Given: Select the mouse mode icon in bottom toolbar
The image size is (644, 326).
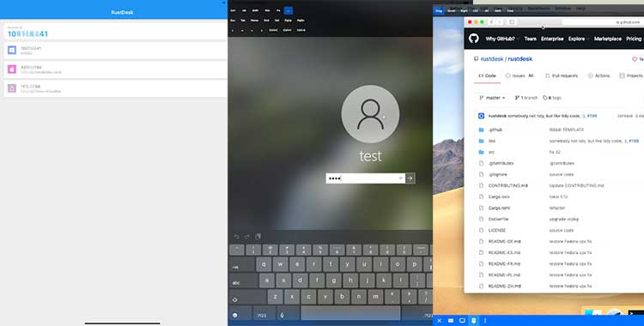Looking at the screenshot, I should [x=473, y=320].
